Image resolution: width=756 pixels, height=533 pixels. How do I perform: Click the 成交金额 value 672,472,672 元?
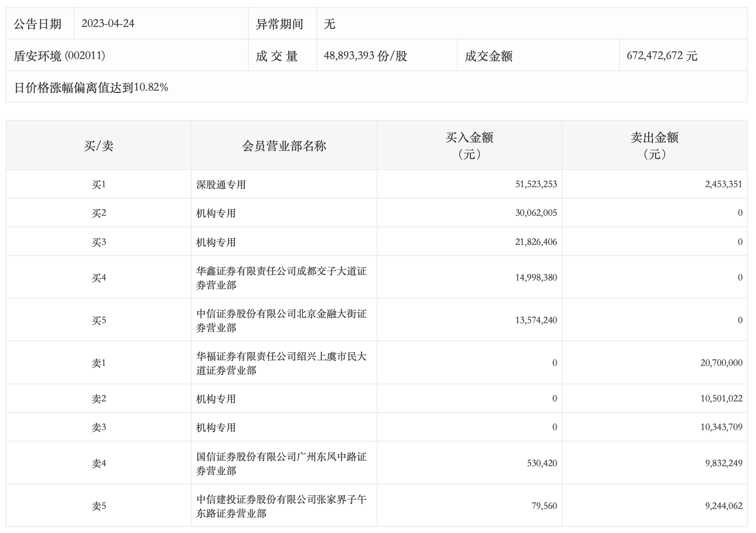(x=662, y=56)
